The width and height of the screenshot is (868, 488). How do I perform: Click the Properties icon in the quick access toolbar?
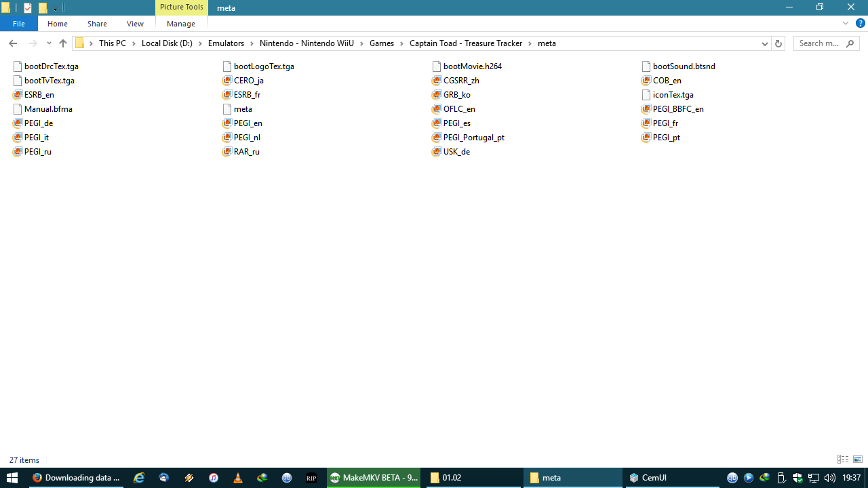(28, 8)
